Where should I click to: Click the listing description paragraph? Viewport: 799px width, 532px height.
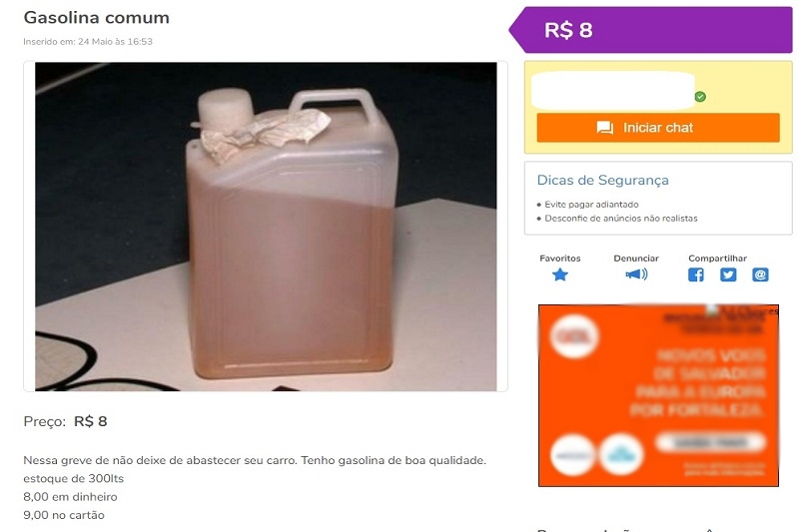coord(255,487)
